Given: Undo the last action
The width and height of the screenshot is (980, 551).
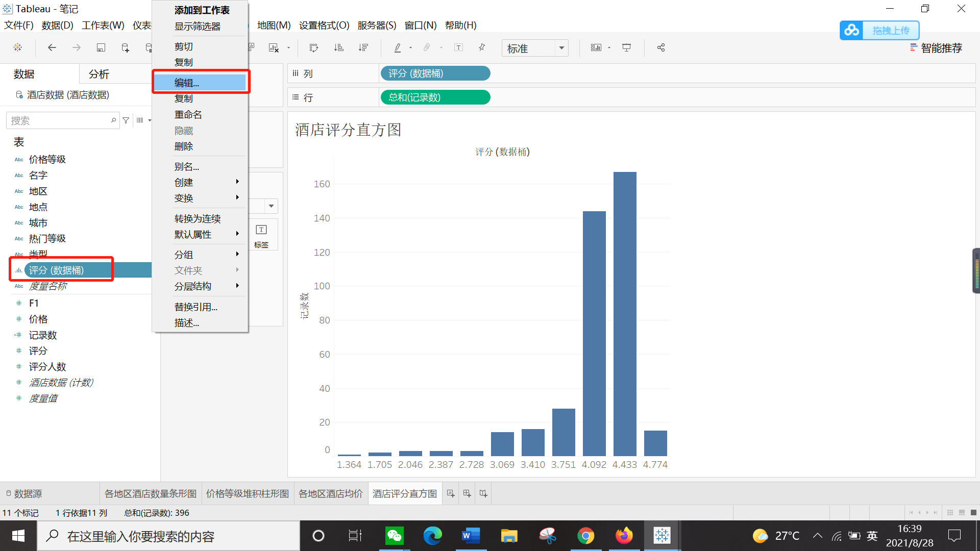Looking at the screenshot, I should [52, 47].
